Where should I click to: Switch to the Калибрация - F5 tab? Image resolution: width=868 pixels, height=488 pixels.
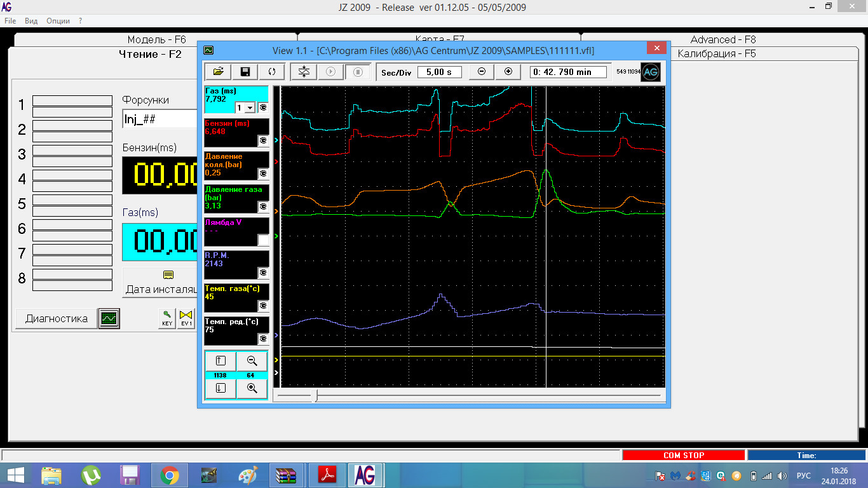(716, 54)
